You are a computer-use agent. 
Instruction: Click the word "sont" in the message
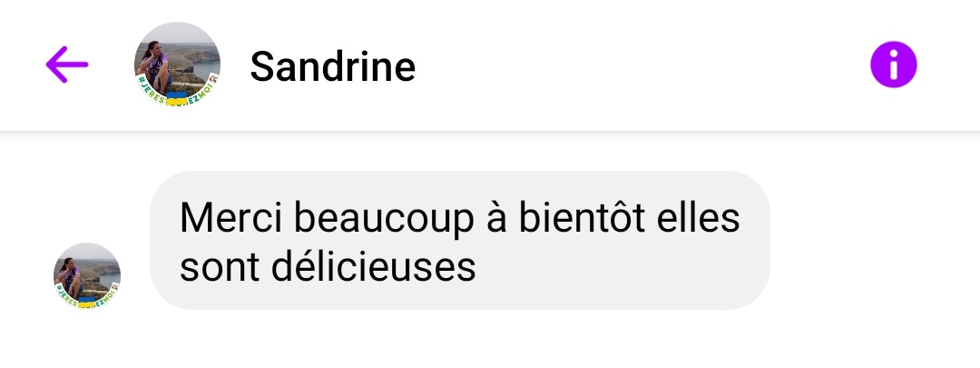pos(220,267)
